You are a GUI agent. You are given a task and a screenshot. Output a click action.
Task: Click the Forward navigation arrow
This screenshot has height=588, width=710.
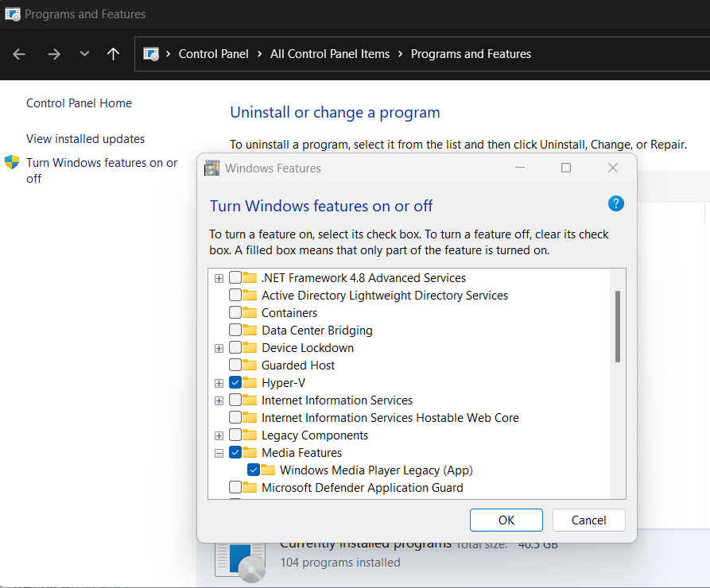(53, 54)
